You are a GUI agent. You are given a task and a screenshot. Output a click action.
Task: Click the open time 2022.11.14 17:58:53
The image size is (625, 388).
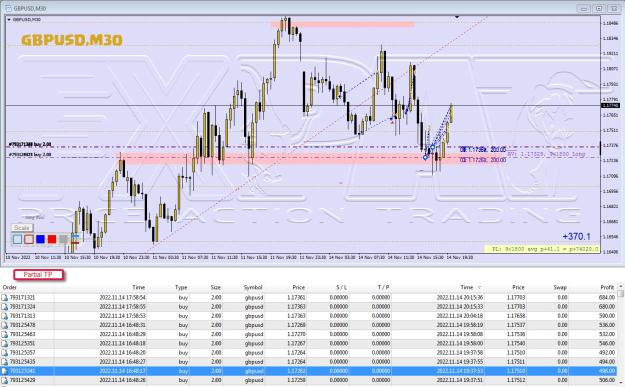pos(122,316)
